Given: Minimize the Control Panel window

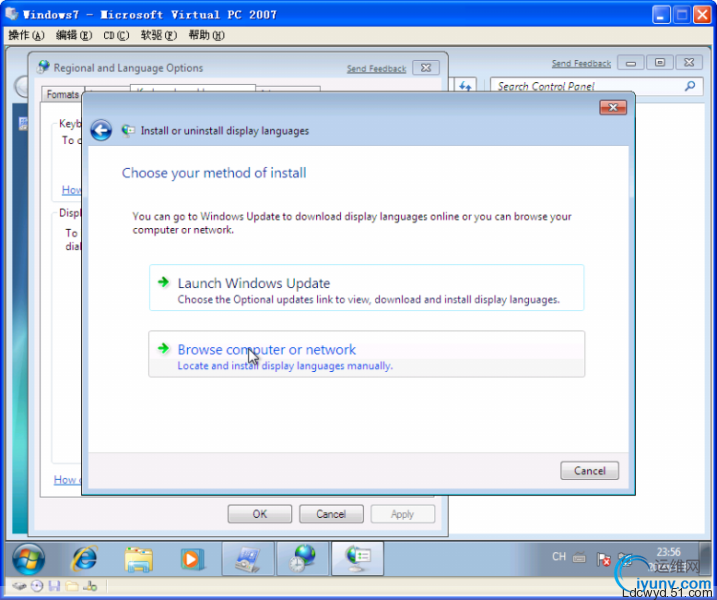Looking at the screenshot, I should (x=631, y=63).
